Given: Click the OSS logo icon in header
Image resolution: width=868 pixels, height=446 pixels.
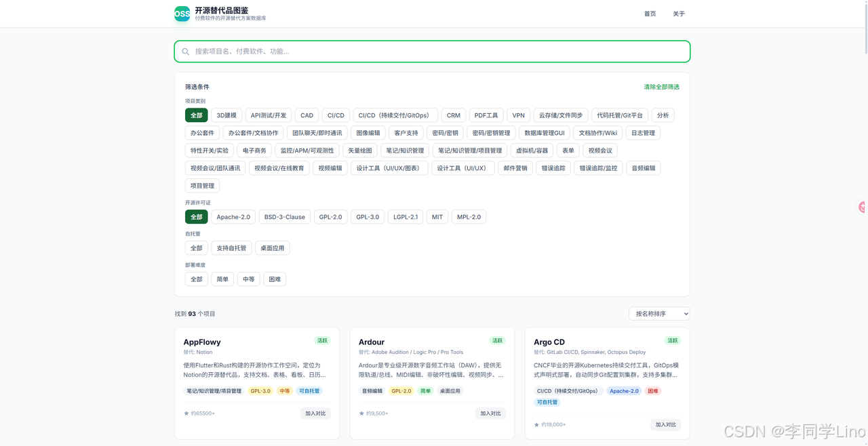Looking at the screenshot, I should (x=182, y=14).
